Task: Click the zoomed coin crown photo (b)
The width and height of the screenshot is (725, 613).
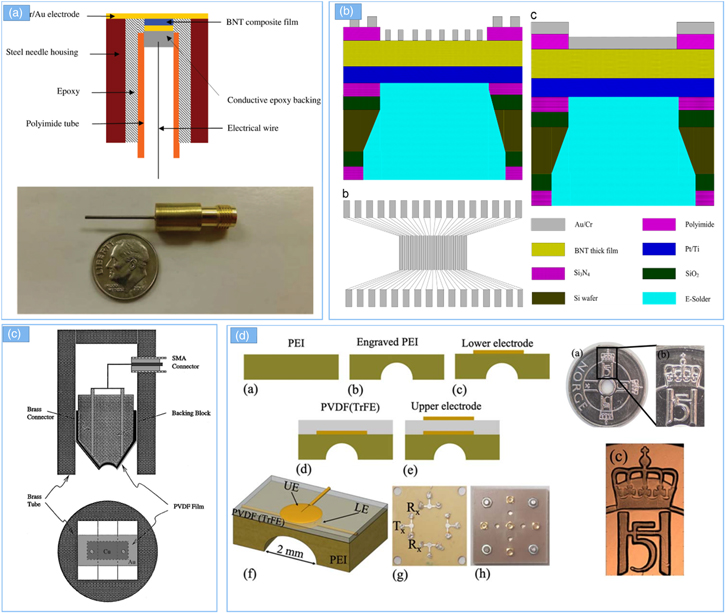Action: [681, 386]
